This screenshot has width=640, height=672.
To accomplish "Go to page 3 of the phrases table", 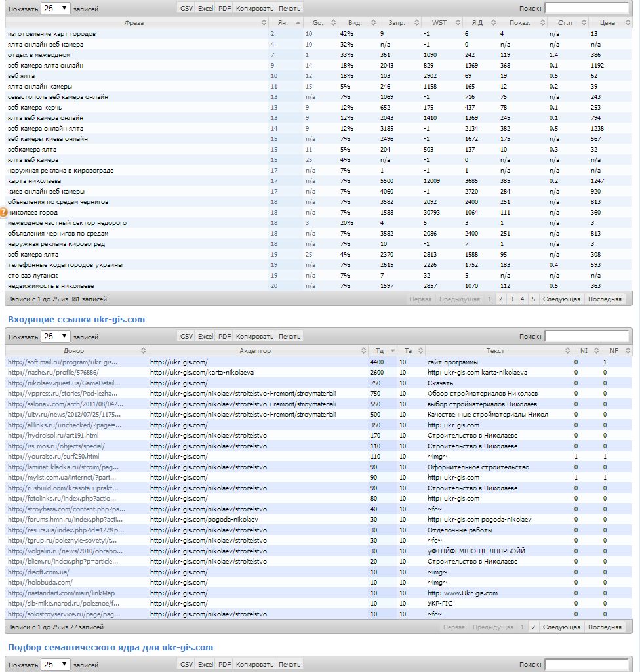I will (x=511, y=299).
